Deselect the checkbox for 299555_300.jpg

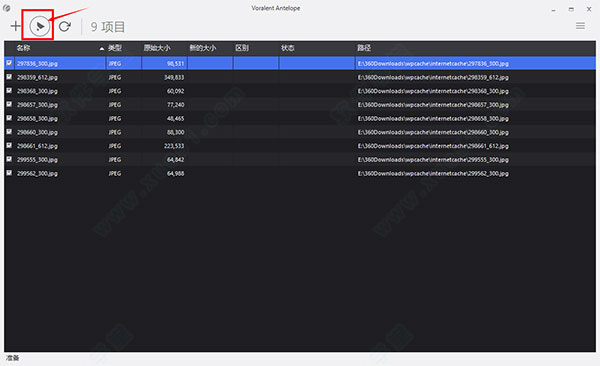point(9,159)
